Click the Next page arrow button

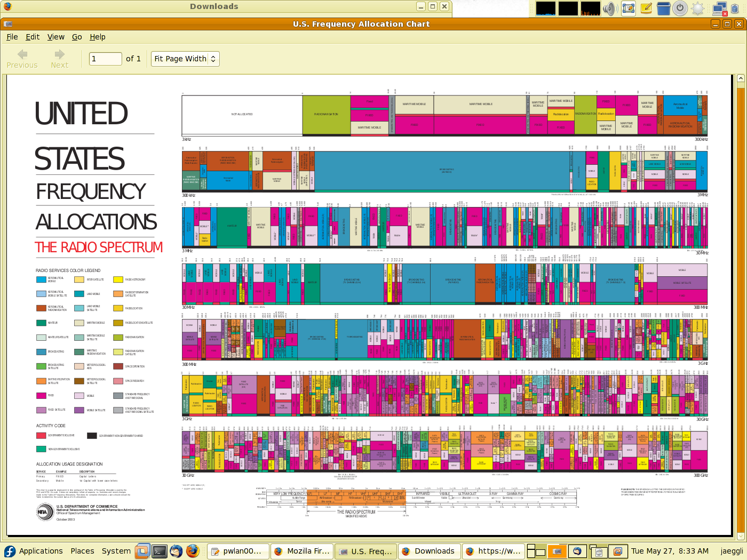click(59, 59)
